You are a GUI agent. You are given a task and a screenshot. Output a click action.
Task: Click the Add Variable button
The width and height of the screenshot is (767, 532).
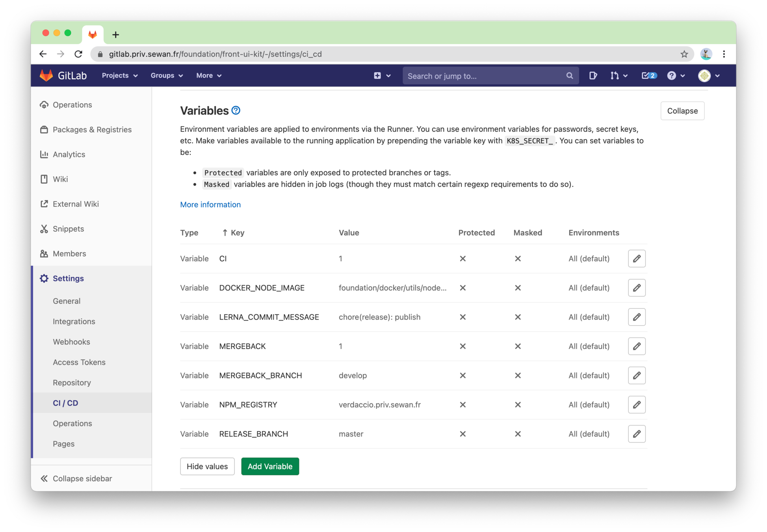coord(270,466)
